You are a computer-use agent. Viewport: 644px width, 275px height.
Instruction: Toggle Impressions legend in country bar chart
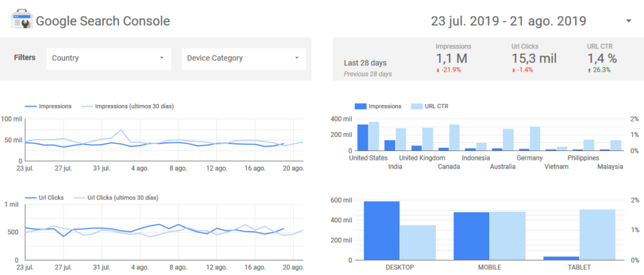(378, 106)
